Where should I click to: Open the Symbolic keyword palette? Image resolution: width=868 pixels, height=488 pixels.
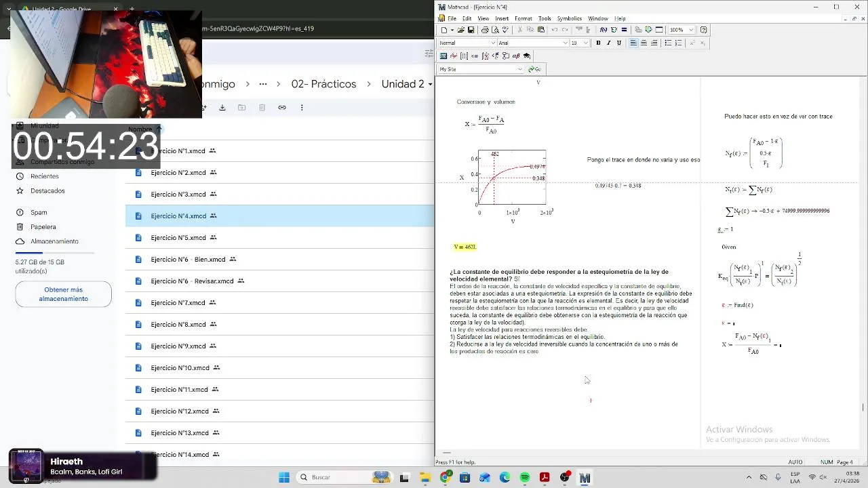pos(527,56)
